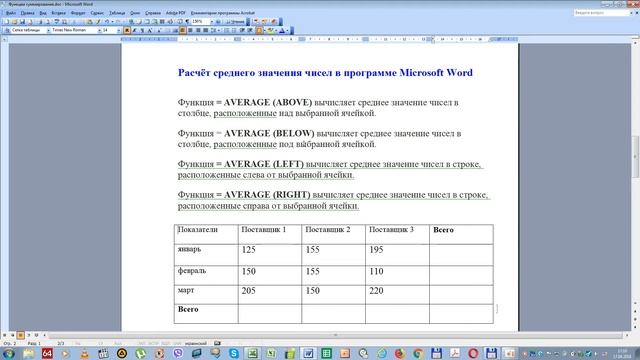Click the first Adobe PDF convert icon
This screenshot has width=640, height=360.
[x=256, y=21]
